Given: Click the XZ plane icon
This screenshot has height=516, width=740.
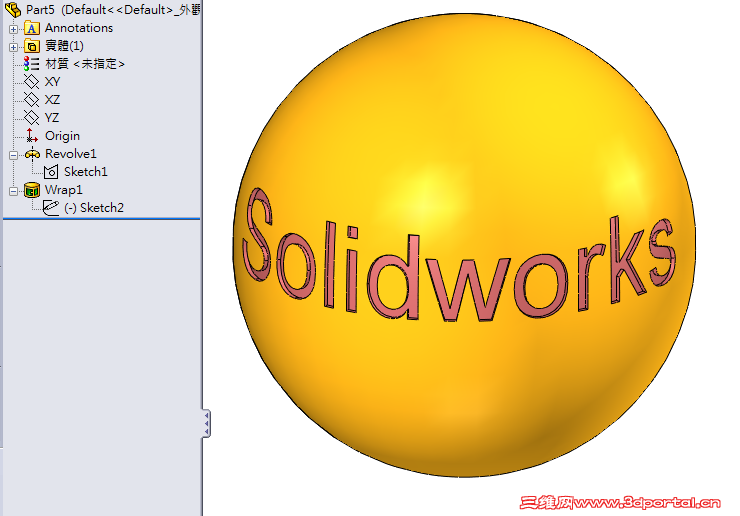Looking at the screenshot, I should pyautogui.click(x=32, y=100).
